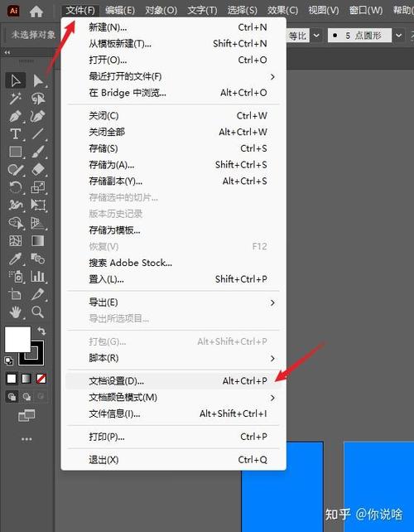Screen dimensions: 414x532
Task: Activate the Slice tool
Action: (x=38, y=294)
